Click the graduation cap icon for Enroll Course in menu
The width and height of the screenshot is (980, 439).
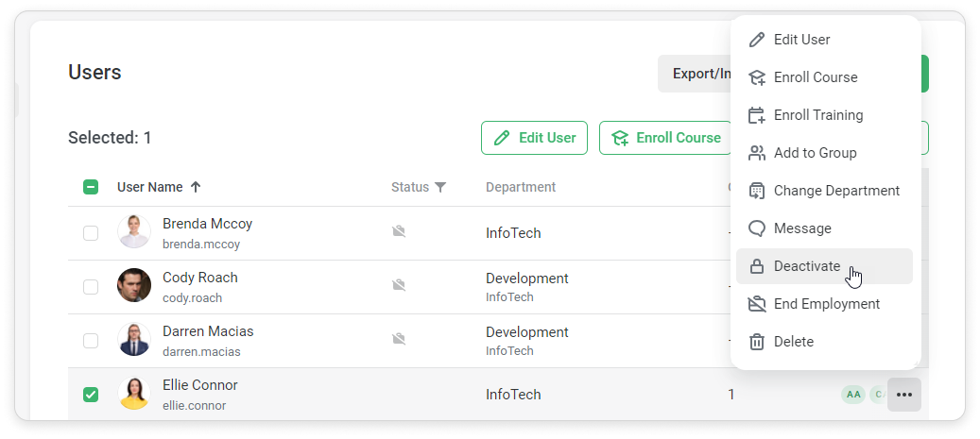[x=756, y=77]
